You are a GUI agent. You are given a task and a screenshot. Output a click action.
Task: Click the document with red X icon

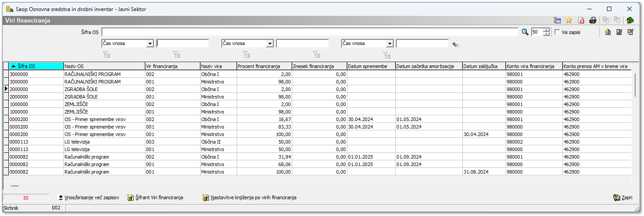pyautogui.click(x=581, y=20)
